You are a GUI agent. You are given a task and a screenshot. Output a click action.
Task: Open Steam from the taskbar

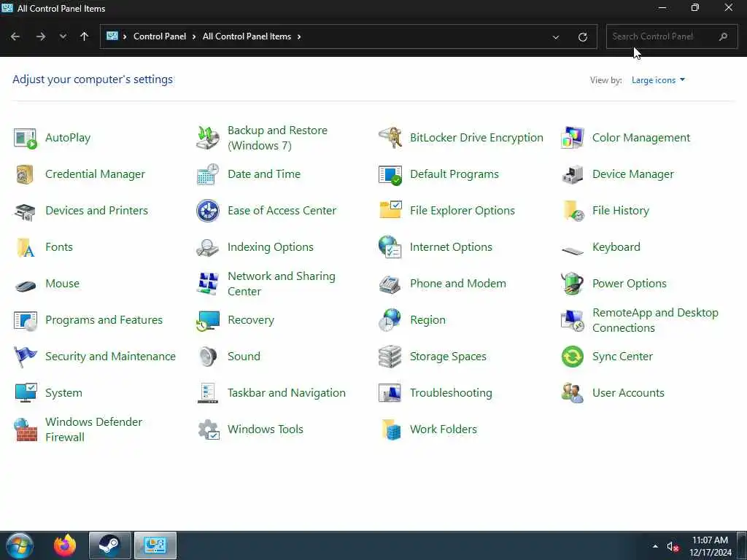pos(109,545)
